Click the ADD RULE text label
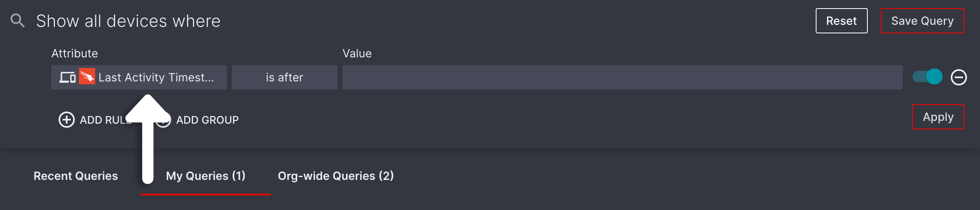This screenshot has height=210, width=980. (x=106, y=120)
